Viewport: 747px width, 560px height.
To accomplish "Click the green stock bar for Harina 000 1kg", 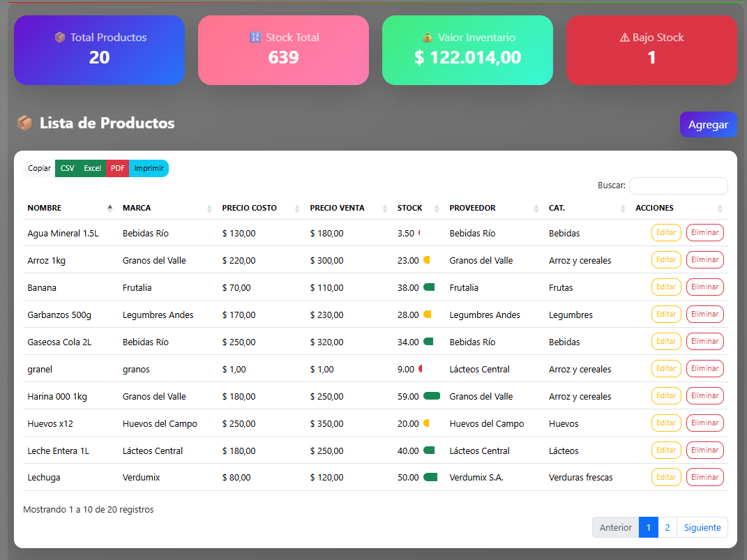I will 432,396.
